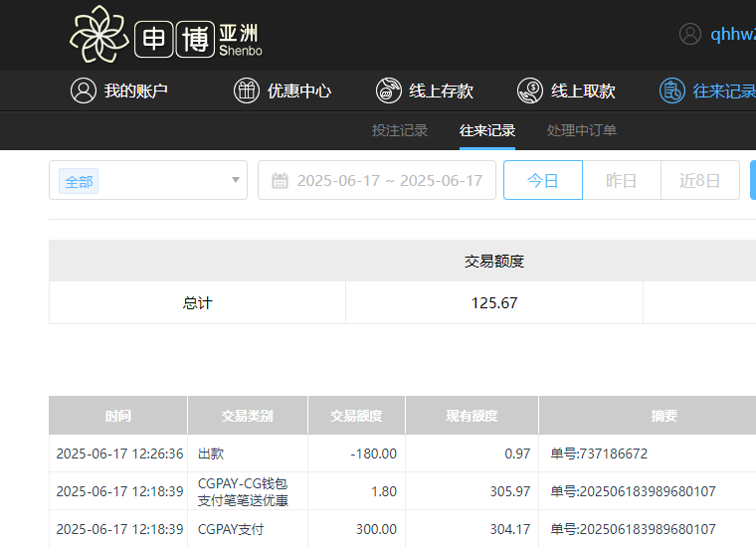Click the 往来记录 records icon
Image resolution: width=756 pixels, height=547 pixels.
pyautogui.click(x=672, y=91)
